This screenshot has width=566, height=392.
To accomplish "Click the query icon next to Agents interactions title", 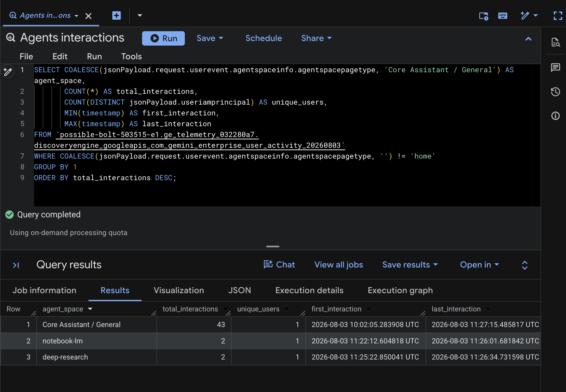I will [x=11, y=38].
